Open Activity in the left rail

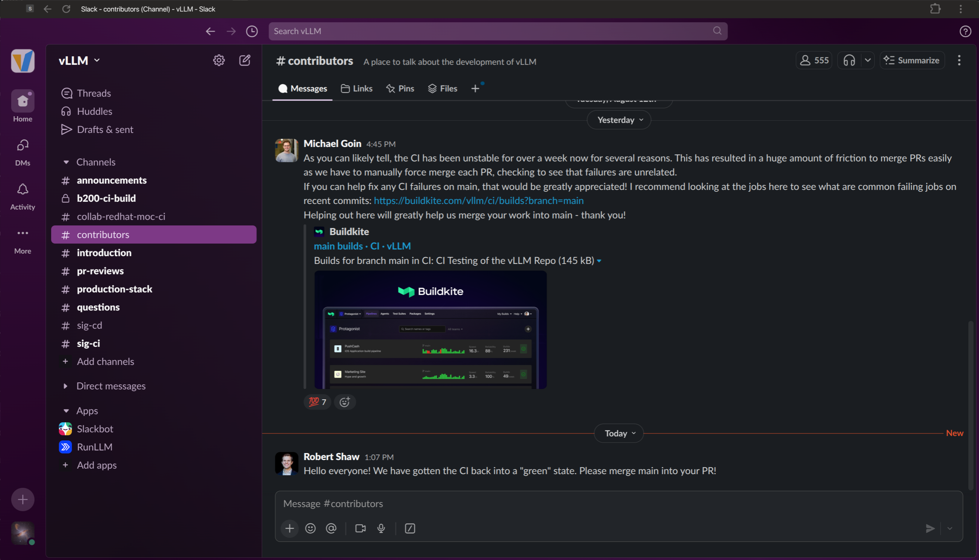(x=23, y=196)
